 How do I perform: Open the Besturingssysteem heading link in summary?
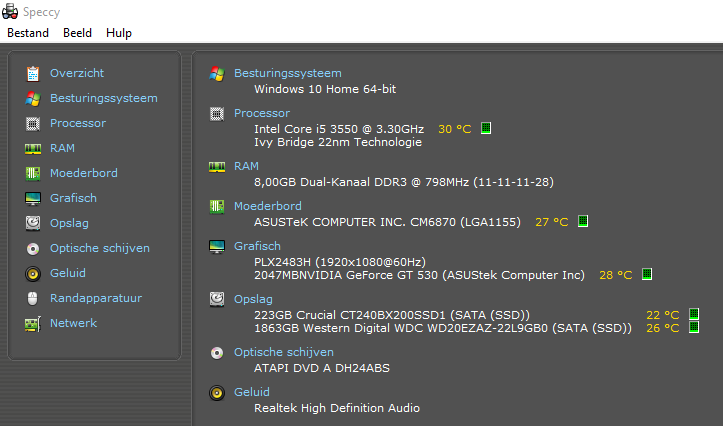tap(288, 73)
